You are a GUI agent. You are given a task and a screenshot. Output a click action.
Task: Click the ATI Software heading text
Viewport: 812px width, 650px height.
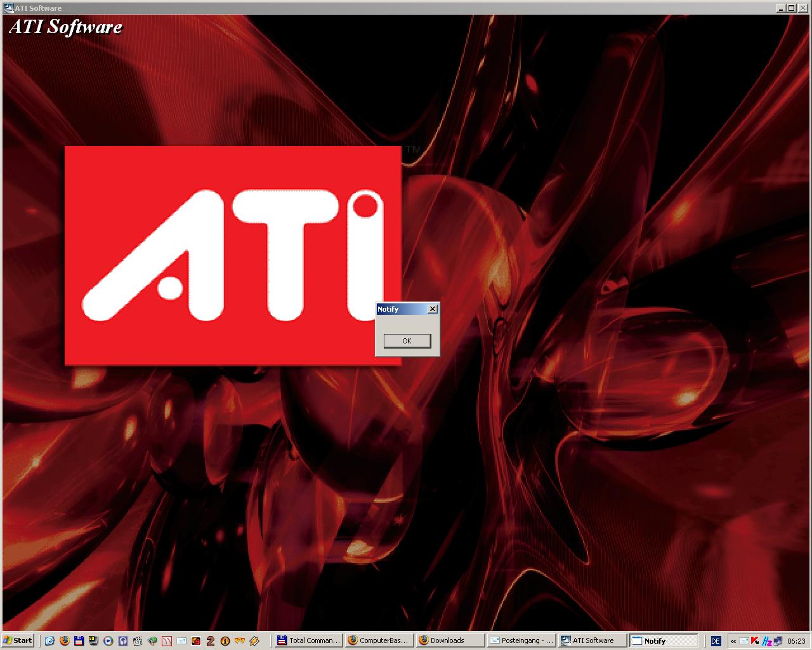point(65,27)
